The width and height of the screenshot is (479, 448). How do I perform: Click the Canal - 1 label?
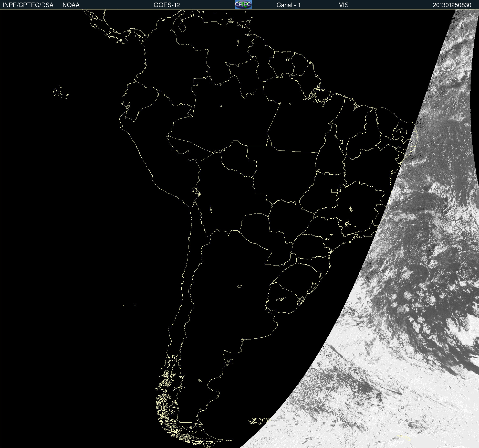[x=289, y=5]
